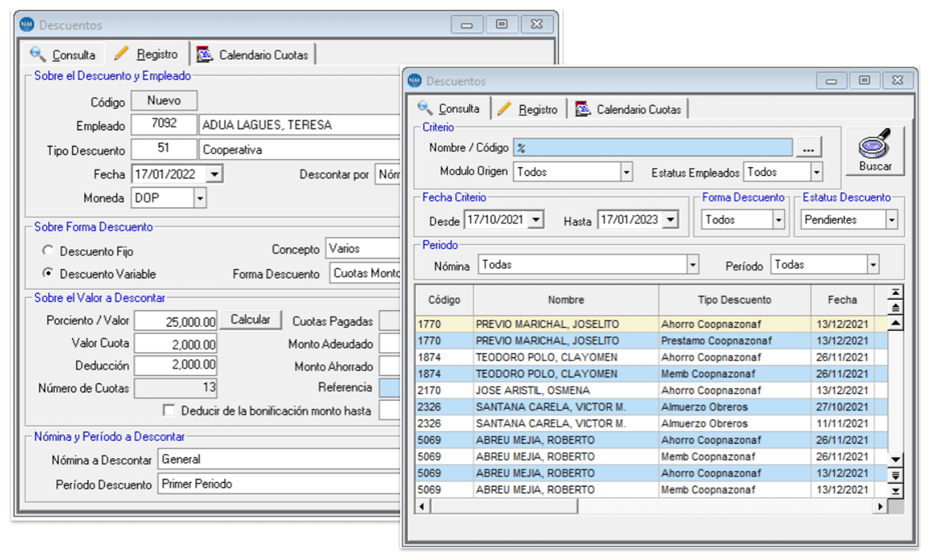932x560 pixels.
Task: Click the Referencia field
Action: click(x=390, y=387)
